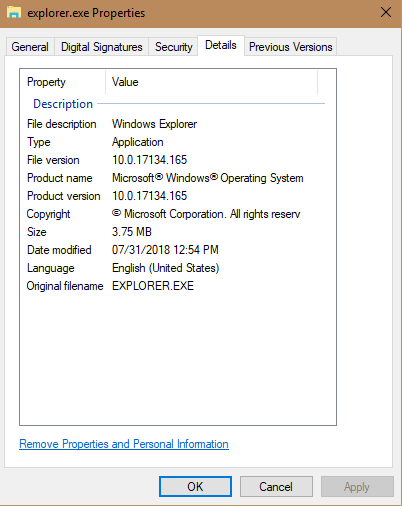Screen dimensions: 402x506
Task: Click the EXPLORER.EXE filename value
Action: coord(153,286)
